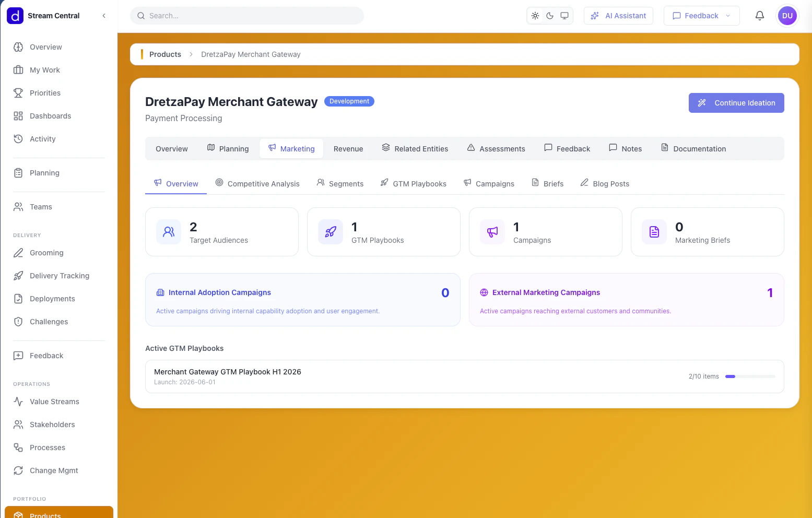This screenshot has height=518, width=812.
Task: Open Stakeholders in the sidebar
Action: tap(58, 425)
